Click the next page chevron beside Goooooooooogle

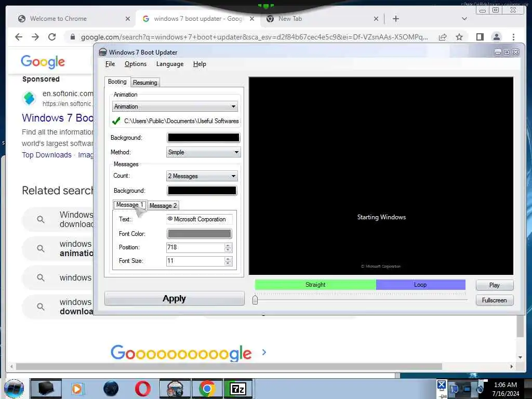click(264, 353)
